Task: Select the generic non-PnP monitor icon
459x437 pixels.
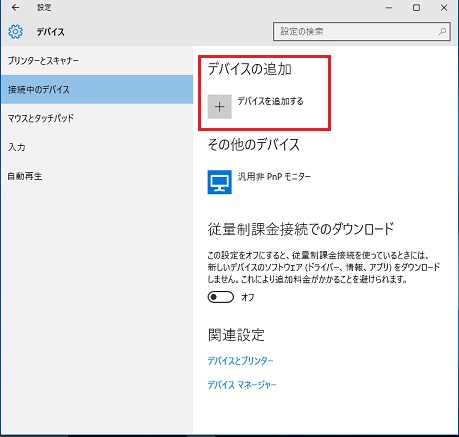Action: point(219,182)
